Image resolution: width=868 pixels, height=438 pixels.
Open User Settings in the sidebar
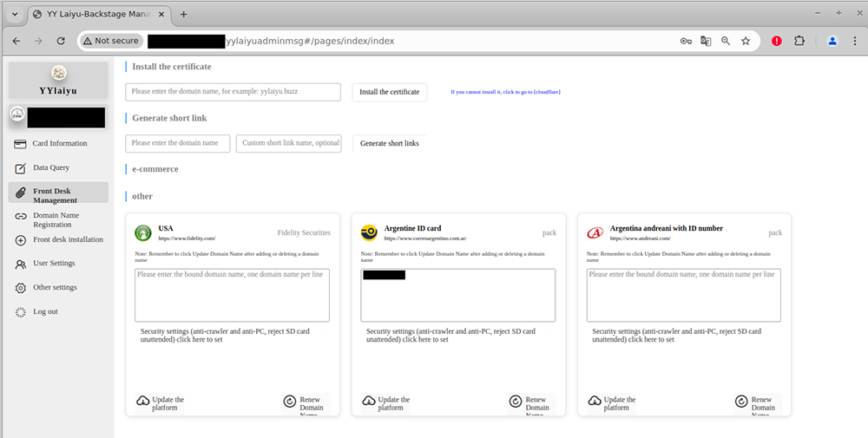54,264
